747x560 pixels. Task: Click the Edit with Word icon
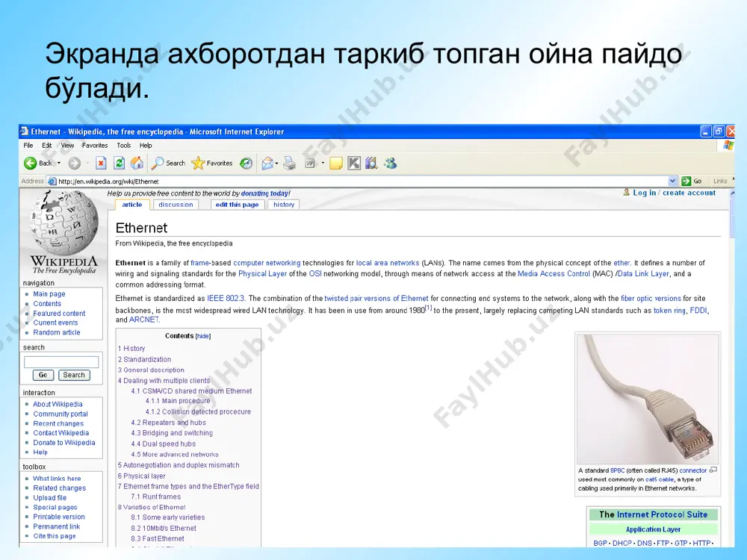coord(310,164)
